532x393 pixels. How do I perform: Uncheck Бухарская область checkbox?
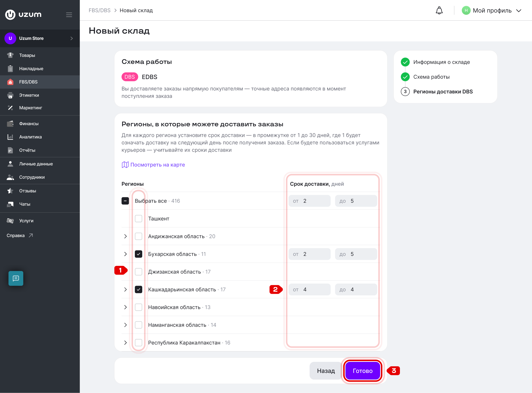(139, 254)
